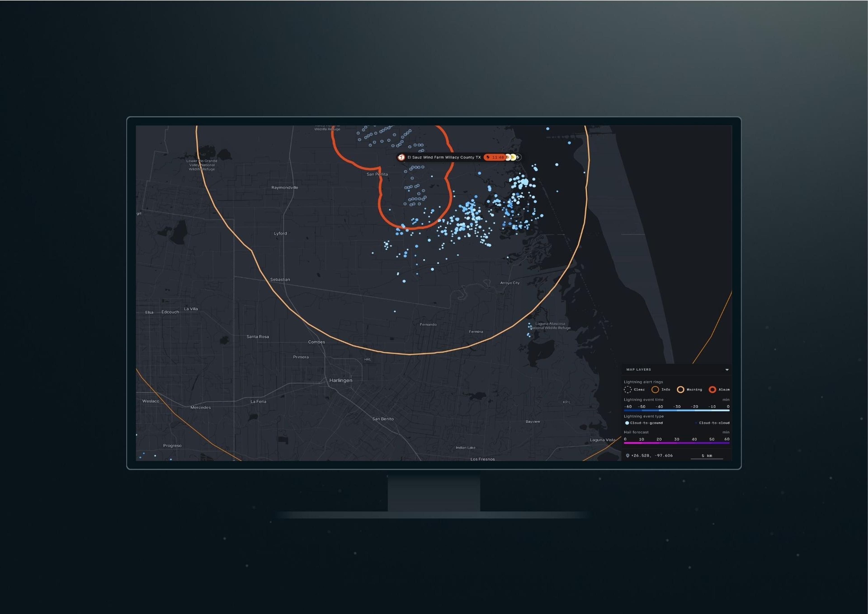This screenshot has width=868, height=614.
Task: Click the yellow lightning strike icon on alert pill
Action: (x=513, y=157)
